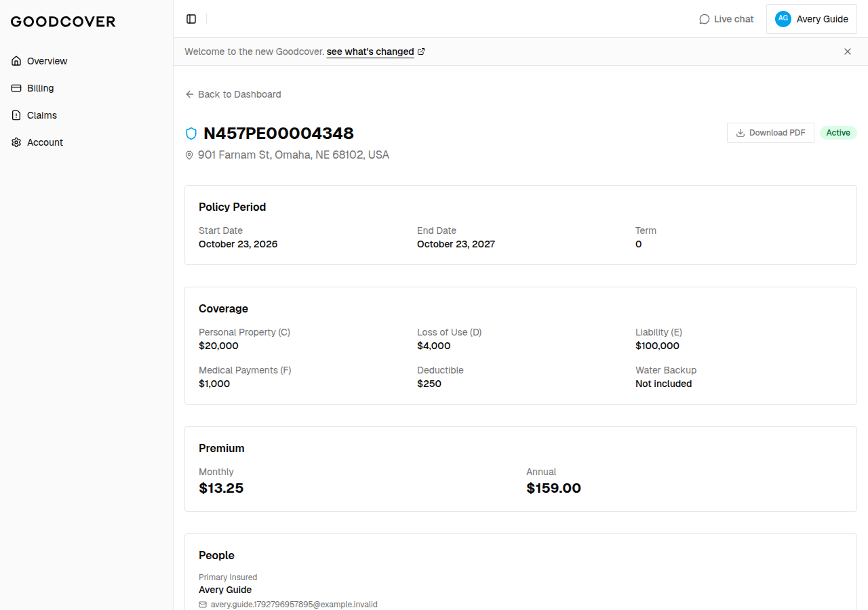This screenshot has width=868, height=610.
Task: Click the email address avery.guide.1792796957895@example.invalid
Action: point(294,605)
